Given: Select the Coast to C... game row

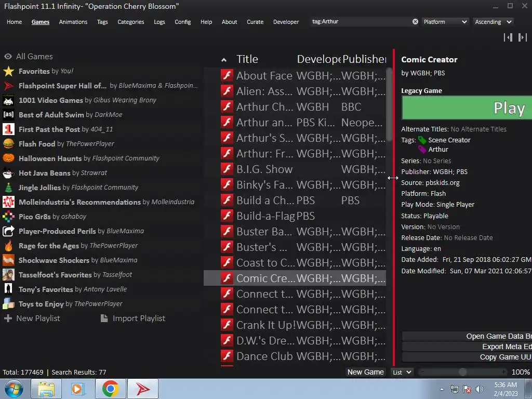Looking at the screenshot, I should (295, 262).
